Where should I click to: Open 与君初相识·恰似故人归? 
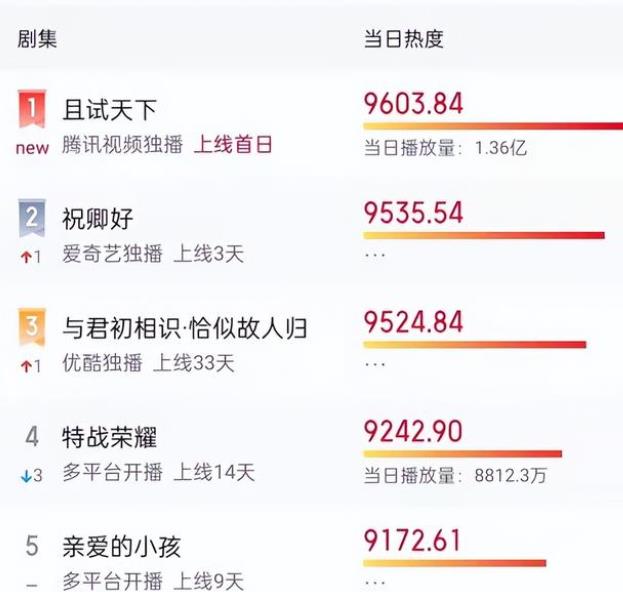[184, 328]
